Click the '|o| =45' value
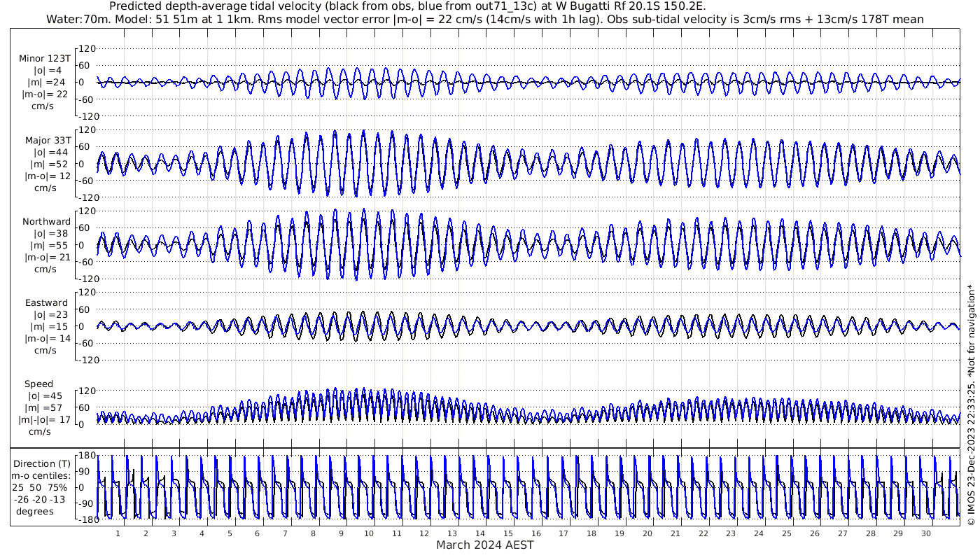 [x=45, y=396]
